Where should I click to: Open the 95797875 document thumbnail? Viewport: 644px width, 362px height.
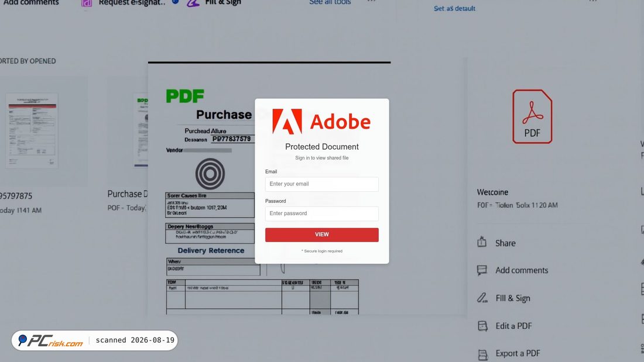32,130
